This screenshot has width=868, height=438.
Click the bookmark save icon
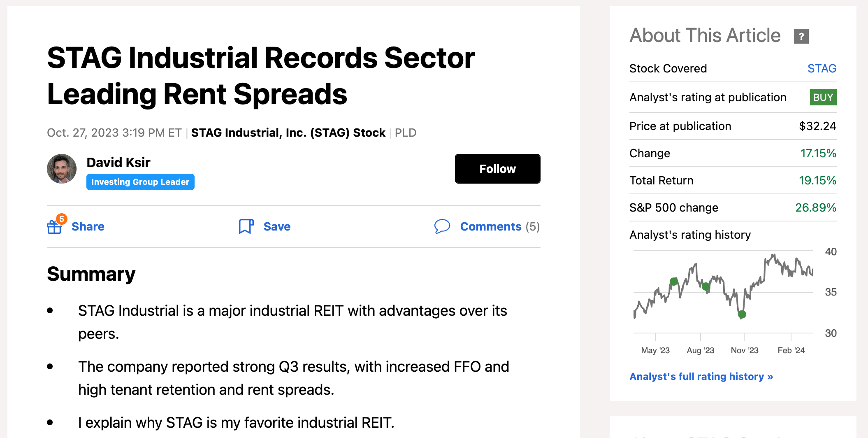click(x=246, y=226)
